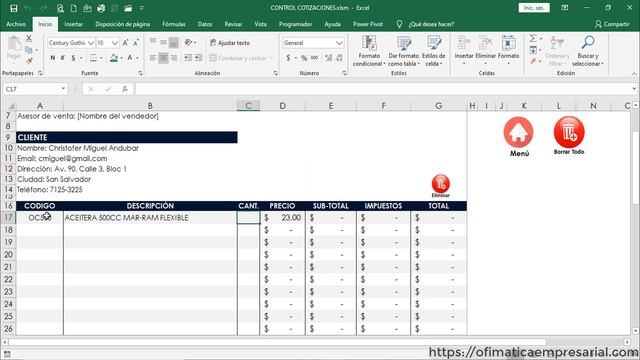
Task: Apply accounting currency format ($)
Action: click(288, 58)
